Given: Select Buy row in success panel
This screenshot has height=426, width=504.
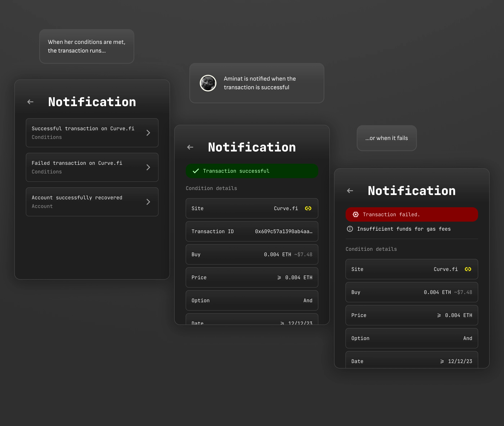Looking at the screenshot, I should pos(252,255).
